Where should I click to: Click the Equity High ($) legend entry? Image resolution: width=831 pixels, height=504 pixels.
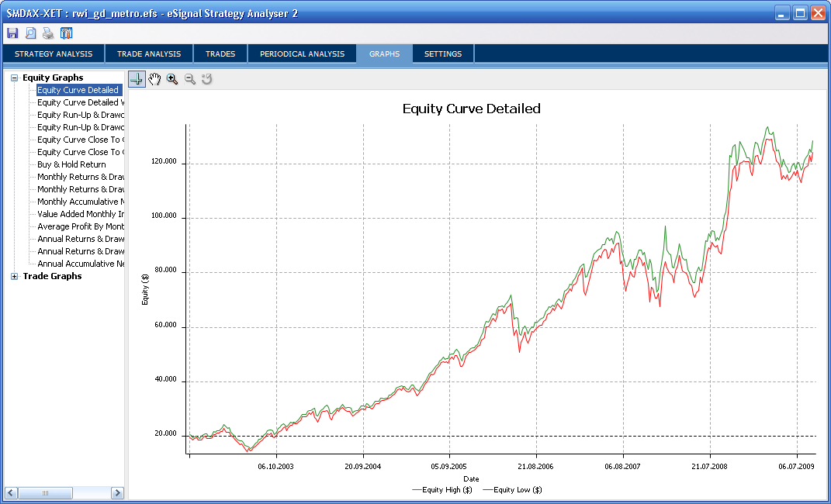(x=442, y=490)
